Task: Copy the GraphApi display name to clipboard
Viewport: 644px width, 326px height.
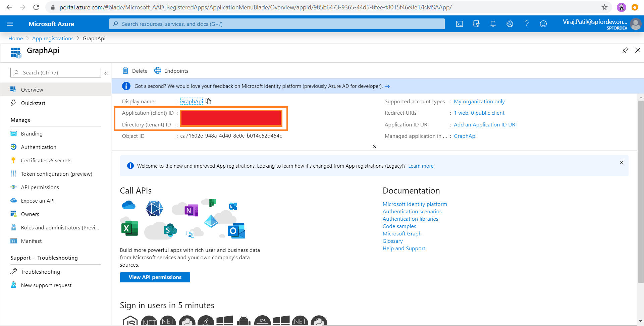Action: point(208,101)
